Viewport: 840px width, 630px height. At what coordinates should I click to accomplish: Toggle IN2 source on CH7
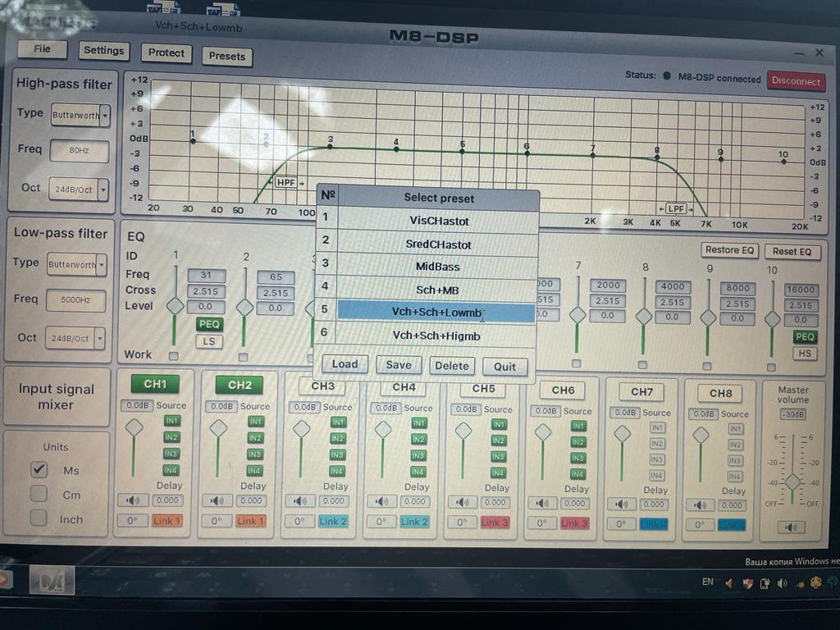pos(657,444)
